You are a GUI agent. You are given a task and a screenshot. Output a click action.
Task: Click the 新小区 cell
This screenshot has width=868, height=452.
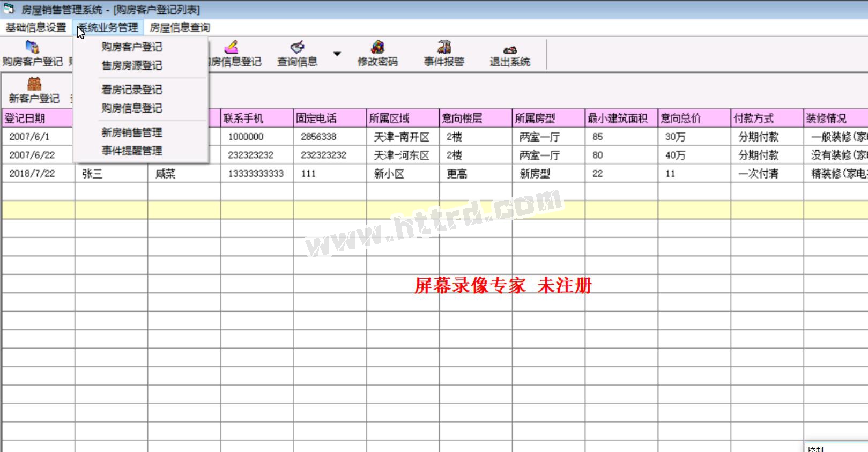coord(403,173)
